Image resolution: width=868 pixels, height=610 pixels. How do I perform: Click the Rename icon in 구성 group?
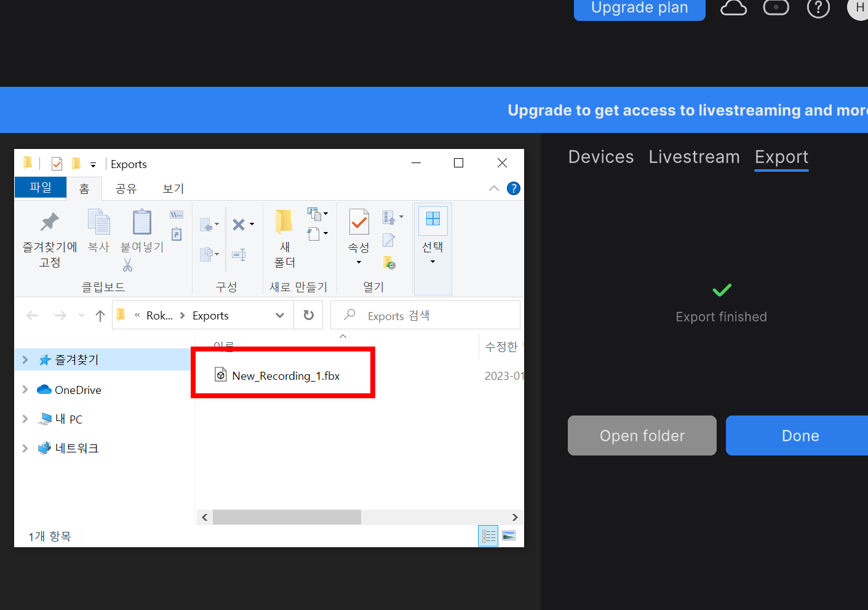click(239, 254)
